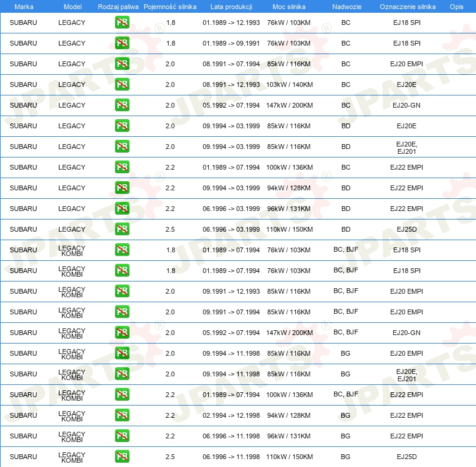Select '96kW / 131KM' in the BG row
Screen dimensions: 476x467
pyautogui.click(x=289, y=436)
